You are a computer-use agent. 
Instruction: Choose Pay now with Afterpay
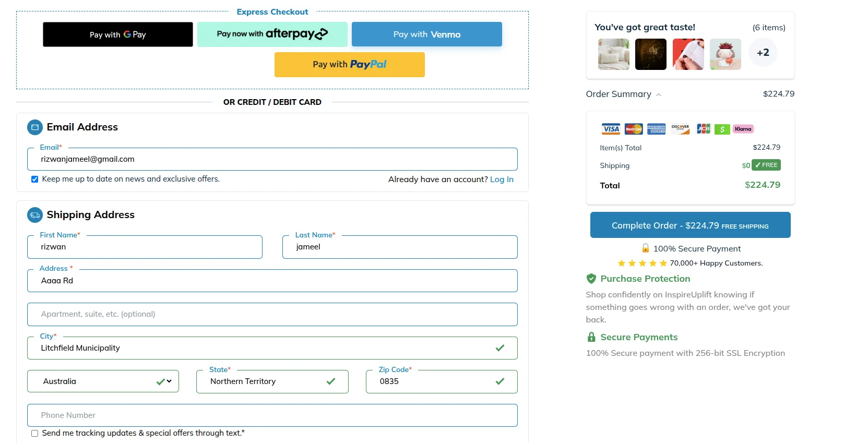click(272, 34)
